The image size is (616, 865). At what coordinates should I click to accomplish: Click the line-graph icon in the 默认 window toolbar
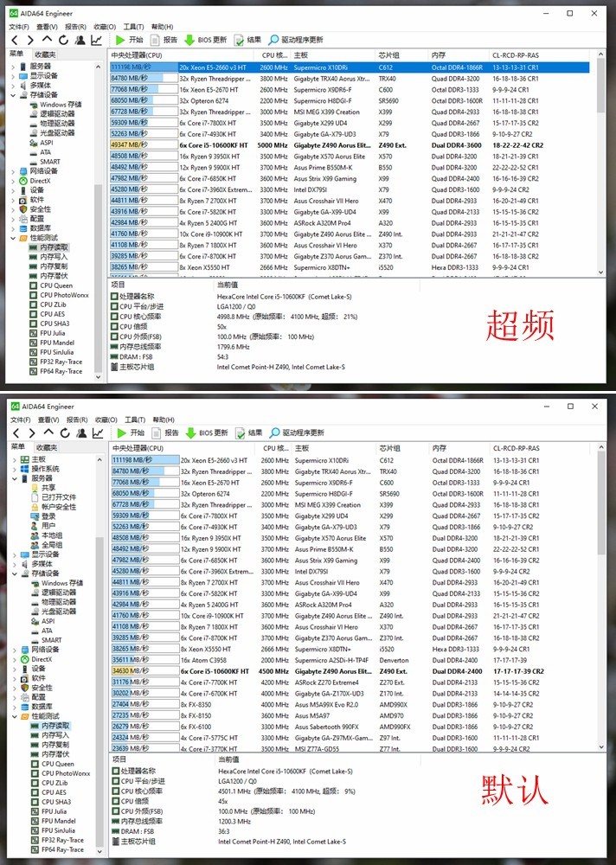pyautogui.click(x=98, y=433)
